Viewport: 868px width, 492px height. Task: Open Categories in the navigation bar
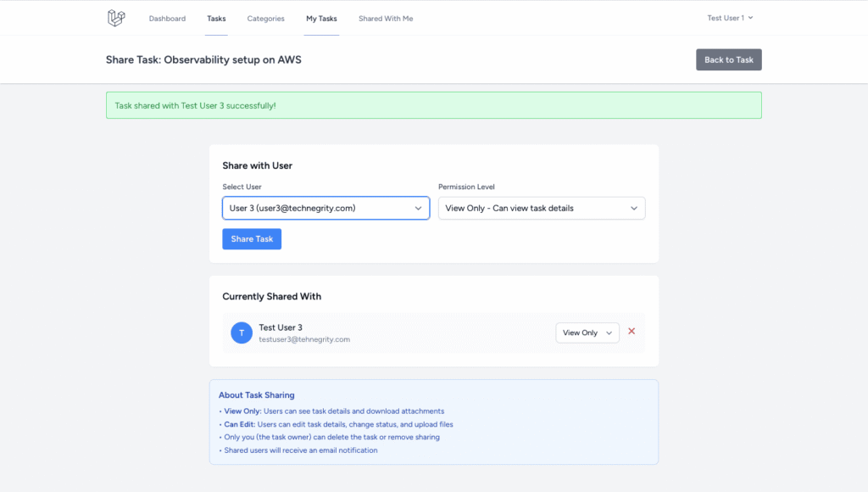tap(265, 19)
